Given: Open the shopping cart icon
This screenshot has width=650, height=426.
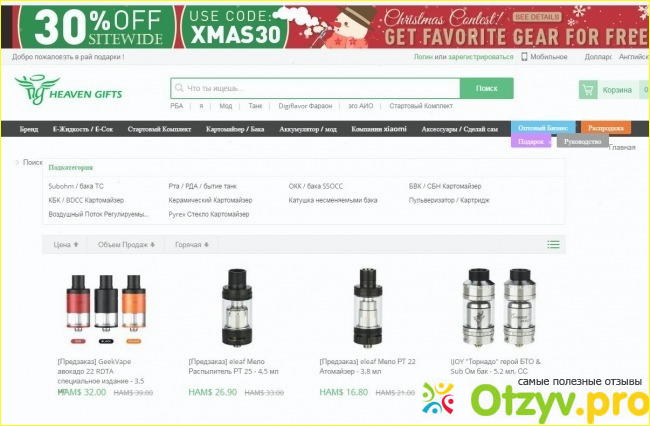Looking at the screenshot, I should tap(588, 90).
